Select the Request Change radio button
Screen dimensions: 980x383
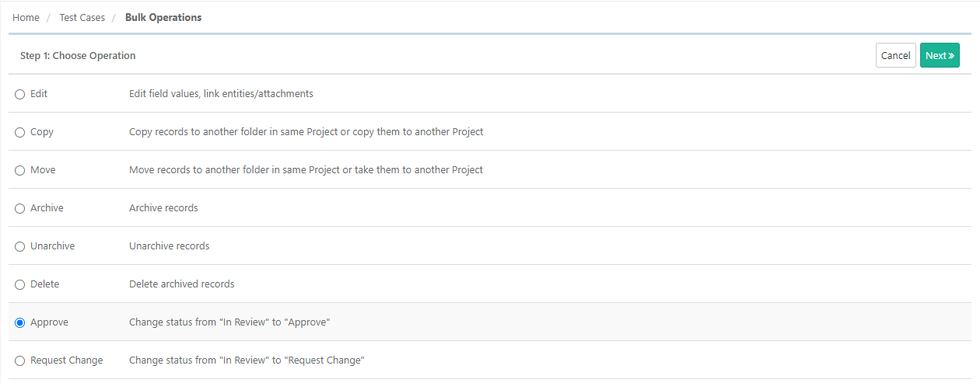pyautogui.click(x=20, y=360)
